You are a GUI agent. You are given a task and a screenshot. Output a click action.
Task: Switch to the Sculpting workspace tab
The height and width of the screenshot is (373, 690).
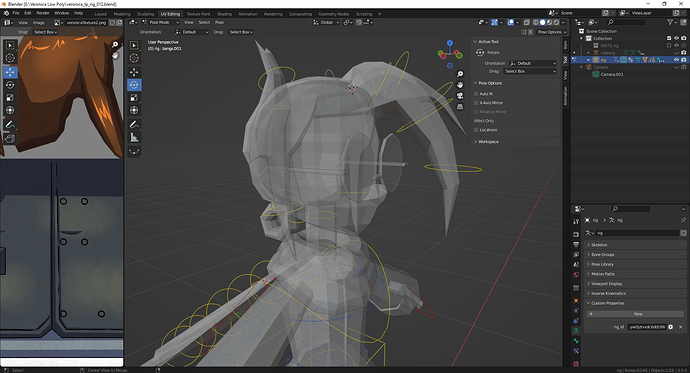pos(146,14)
